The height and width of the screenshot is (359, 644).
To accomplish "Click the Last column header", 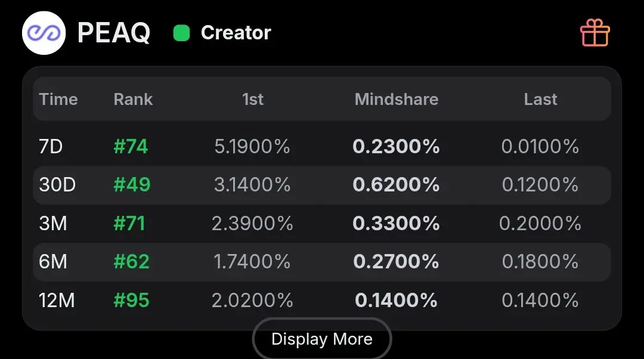I will [540, 99].
